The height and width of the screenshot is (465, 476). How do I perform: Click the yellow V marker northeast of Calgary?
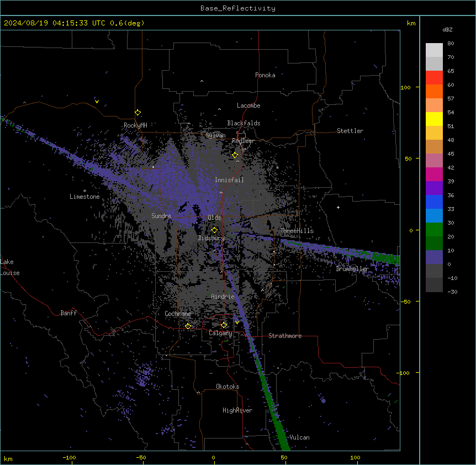point(237,322)
